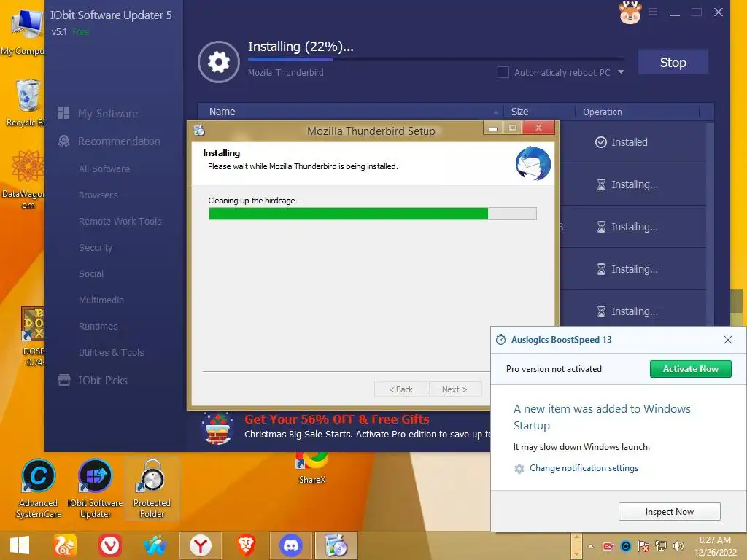This screenshot has width=747, height=560.
Task: Open IObit Software Updater desktop shortcut
Action: click(x=96, y=488)
